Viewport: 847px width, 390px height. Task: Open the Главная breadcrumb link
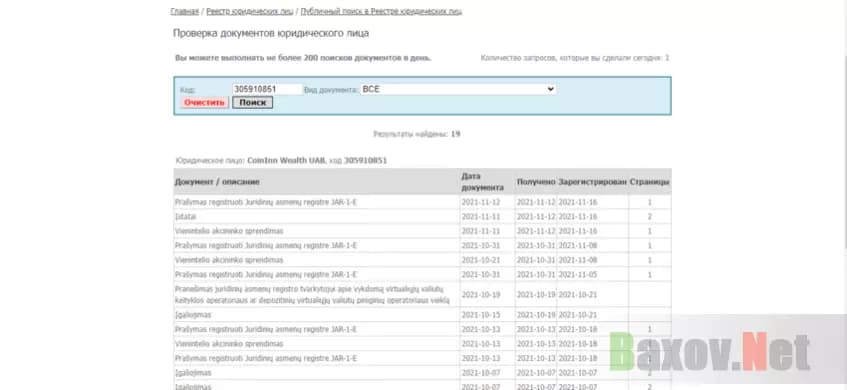[185, 11]
